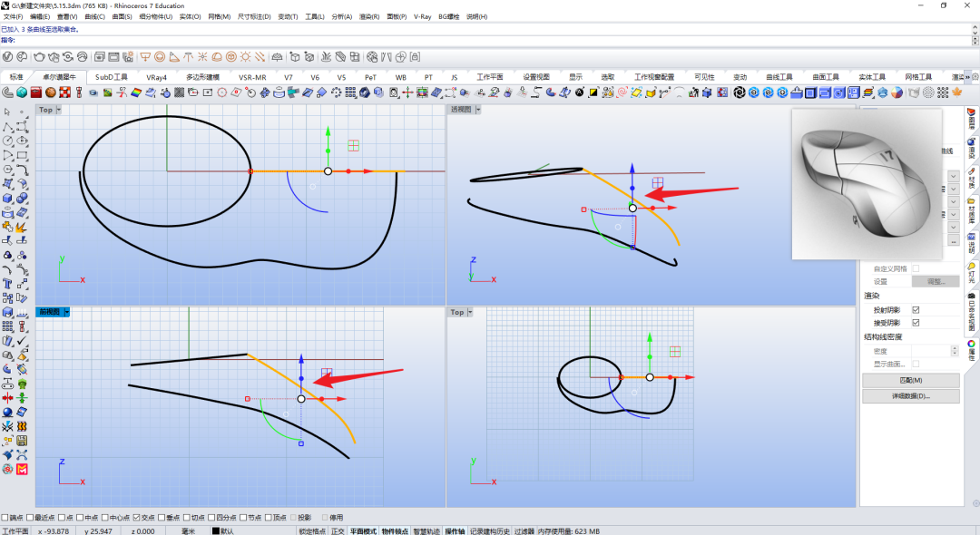Switch to VSR-MR toolbar tab
The width and height of the screenshot is (980, 535).
[252, 77]
